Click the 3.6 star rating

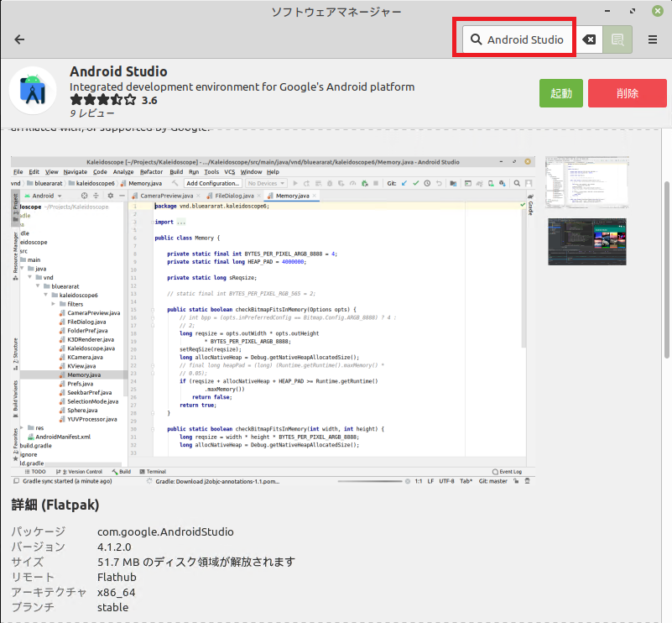coord(113,100)
